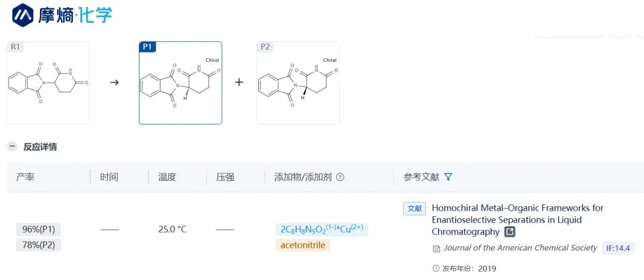644x280 pixels.
Task: Click the 96%(P1) yield badge
Action: (x=39, y=229)
